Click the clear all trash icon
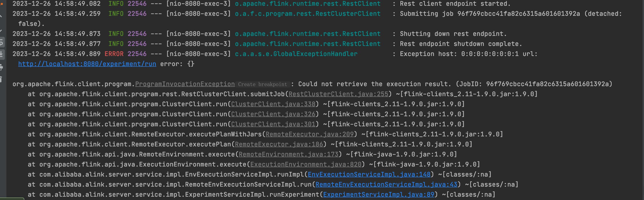 pos(1,79)
